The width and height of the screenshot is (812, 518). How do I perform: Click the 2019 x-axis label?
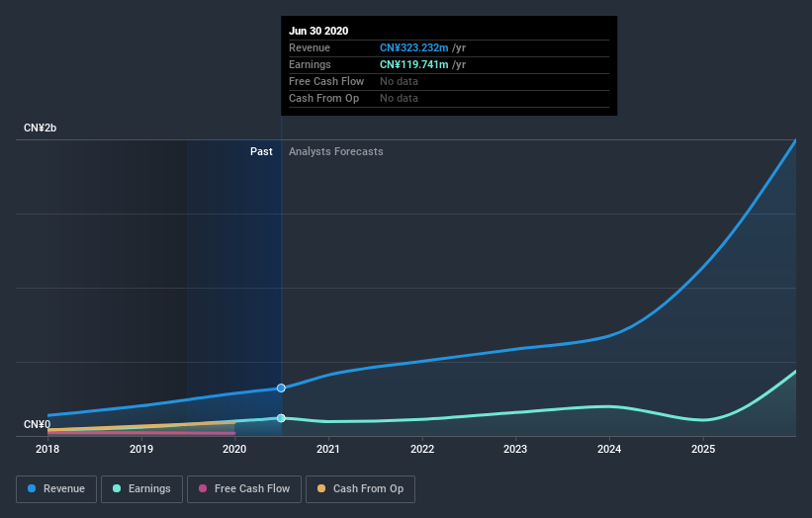(141, 449)
